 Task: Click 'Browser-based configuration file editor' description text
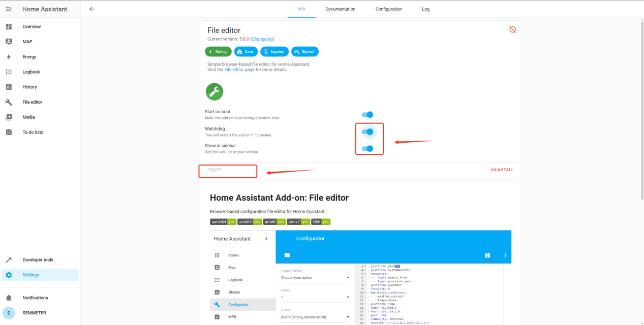tap(267, 211)
